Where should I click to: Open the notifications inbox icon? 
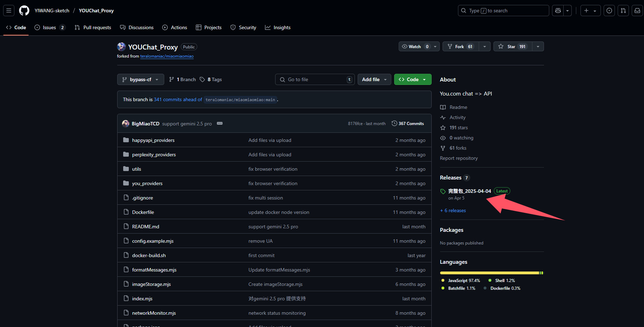[637, 11]
